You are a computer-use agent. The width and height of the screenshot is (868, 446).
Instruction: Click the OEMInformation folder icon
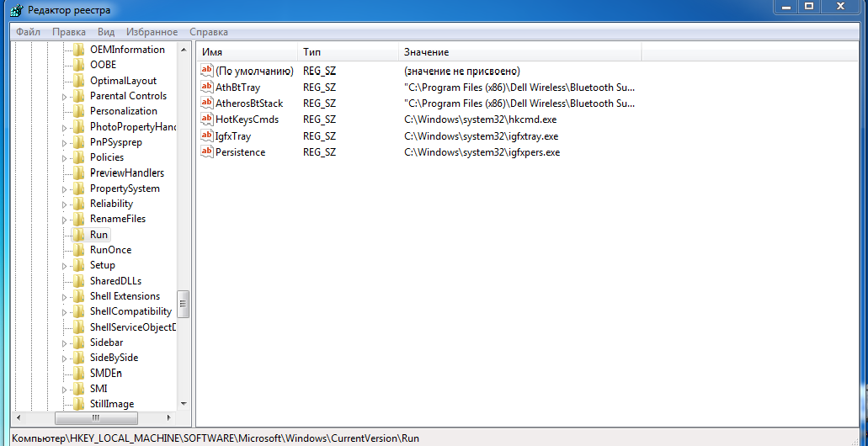tap(78, 50)
